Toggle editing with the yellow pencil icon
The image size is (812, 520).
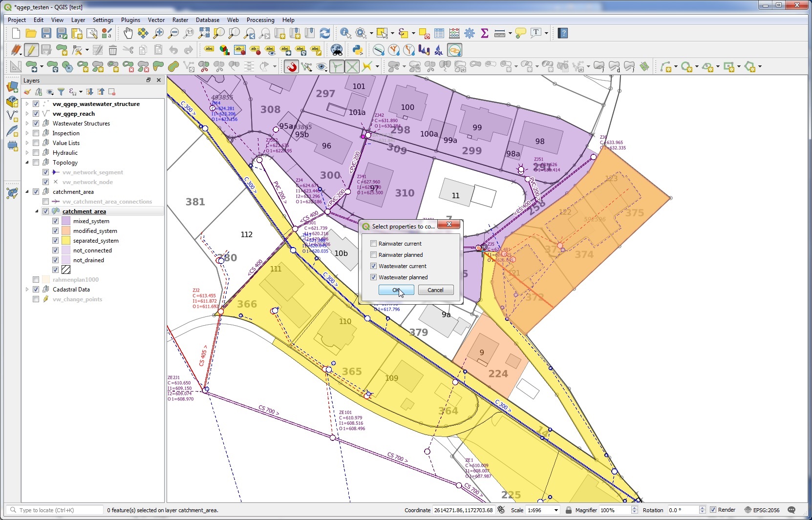point(31,50)
